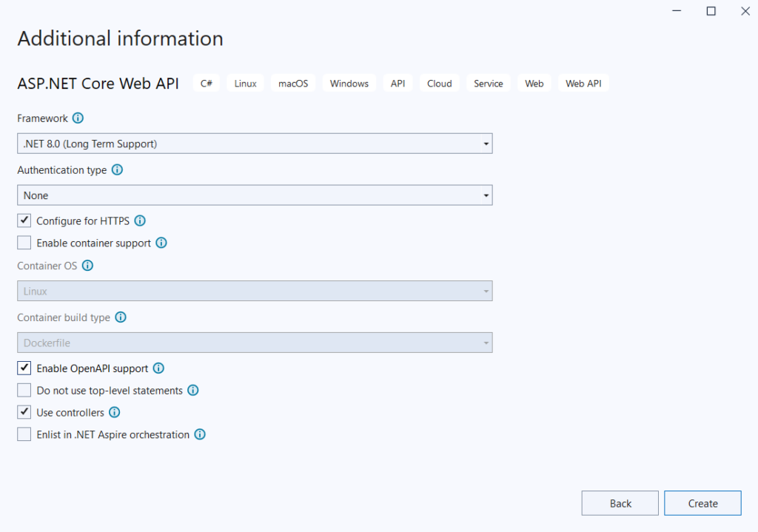
Task: Click the Container OS label
Action: coord(47,266)
